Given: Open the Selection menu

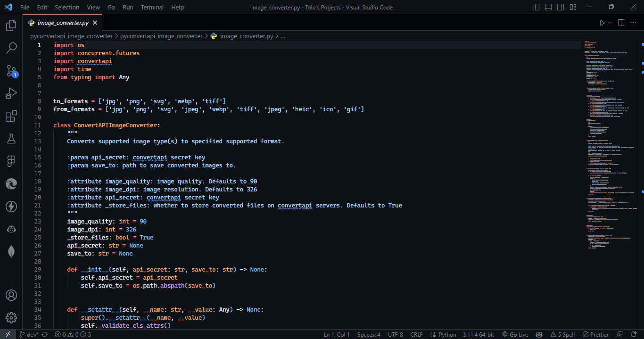Looking at the screenshot, I should tap(67, 7).
